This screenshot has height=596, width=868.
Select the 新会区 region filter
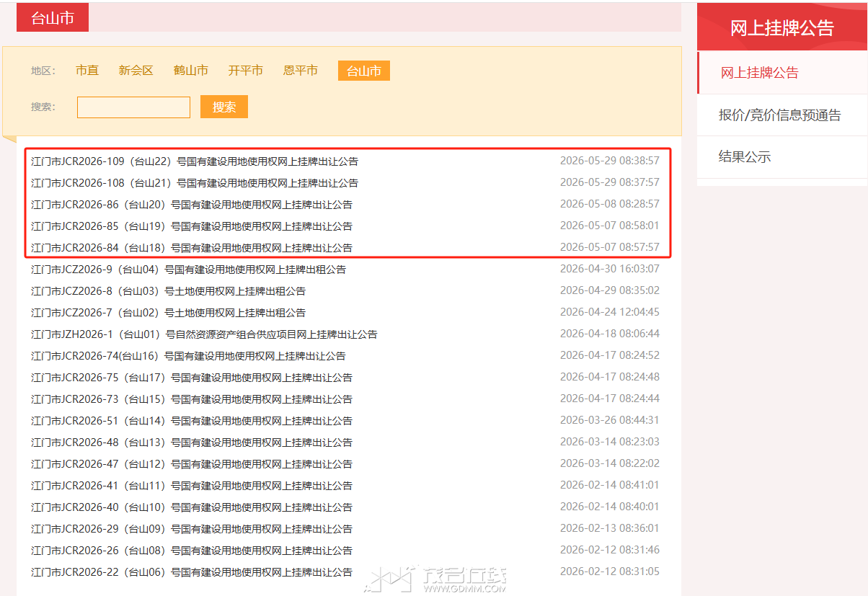click(x=136, y=71)
